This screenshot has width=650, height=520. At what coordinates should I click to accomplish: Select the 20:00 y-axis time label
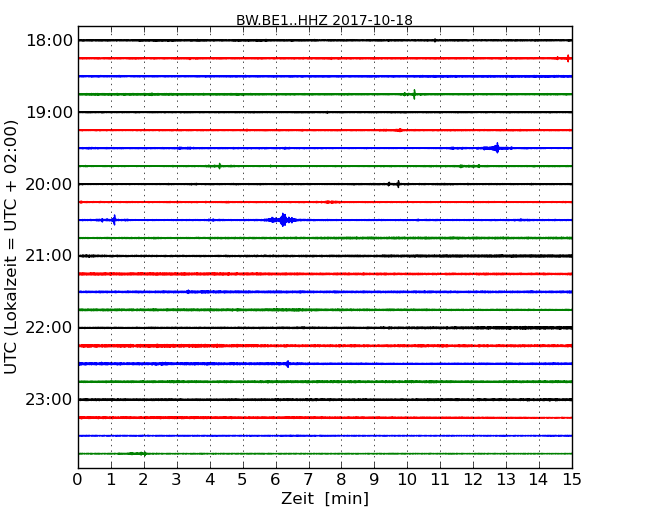[49, 184]
